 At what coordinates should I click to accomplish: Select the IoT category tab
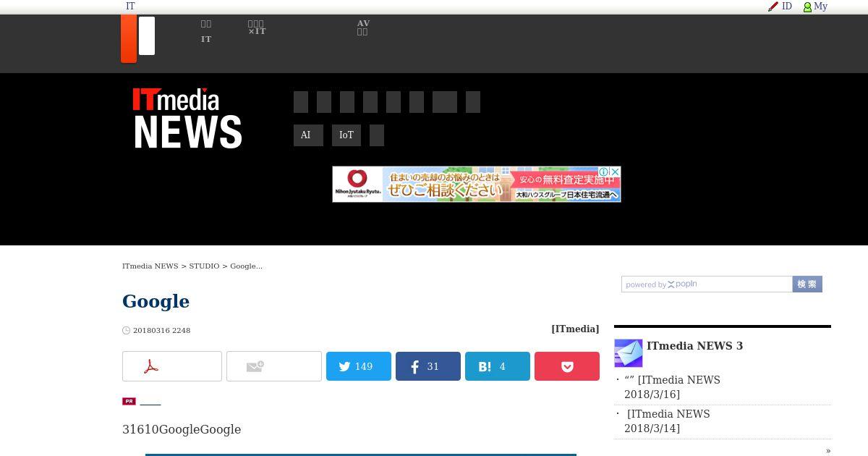[346, 135]
